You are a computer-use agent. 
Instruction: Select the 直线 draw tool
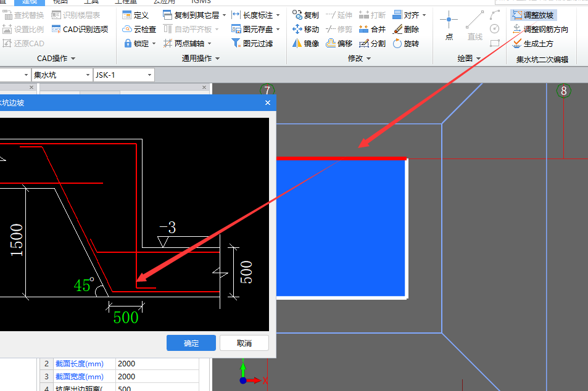point(474,25)
